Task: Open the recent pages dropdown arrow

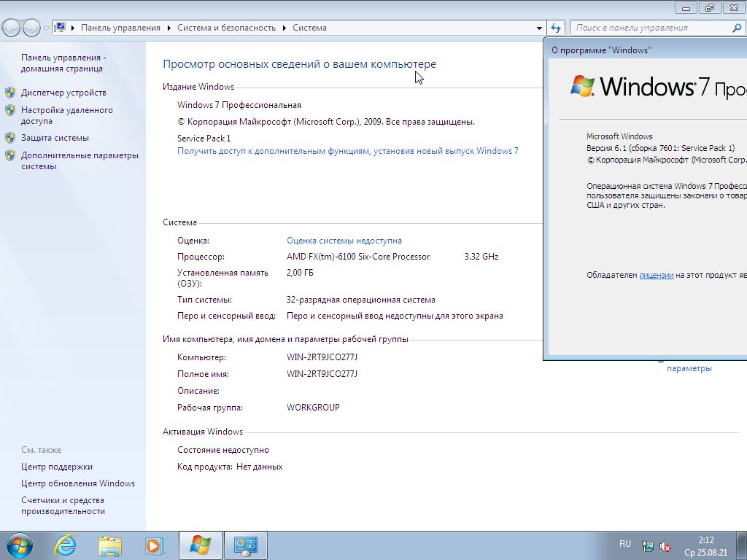Action: pos(46,28)
